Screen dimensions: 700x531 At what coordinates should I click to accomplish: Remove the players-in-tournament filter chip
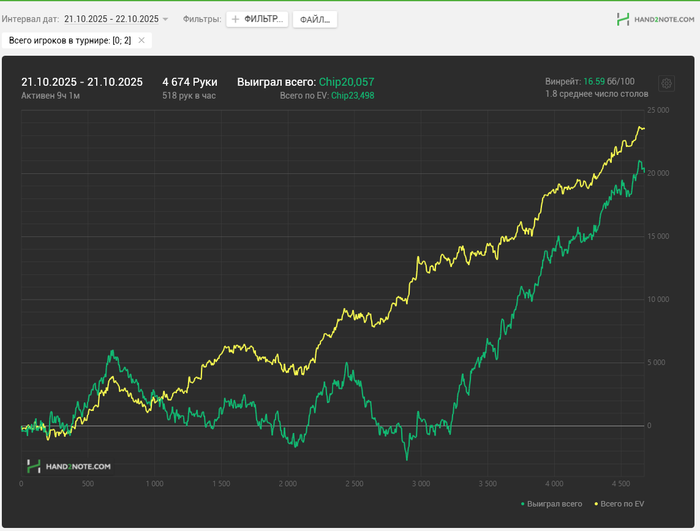pyautogui.click(x=142, y=41)
